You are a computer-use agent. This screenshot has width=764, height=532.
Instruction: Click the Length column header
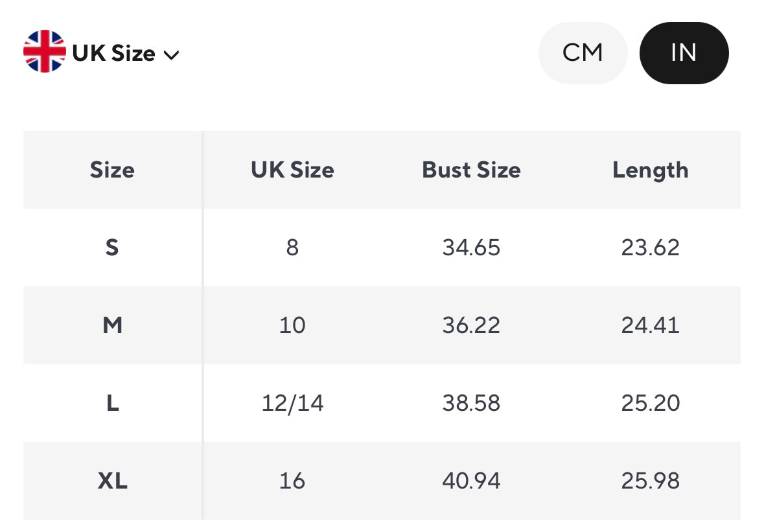tap(650, 170)
